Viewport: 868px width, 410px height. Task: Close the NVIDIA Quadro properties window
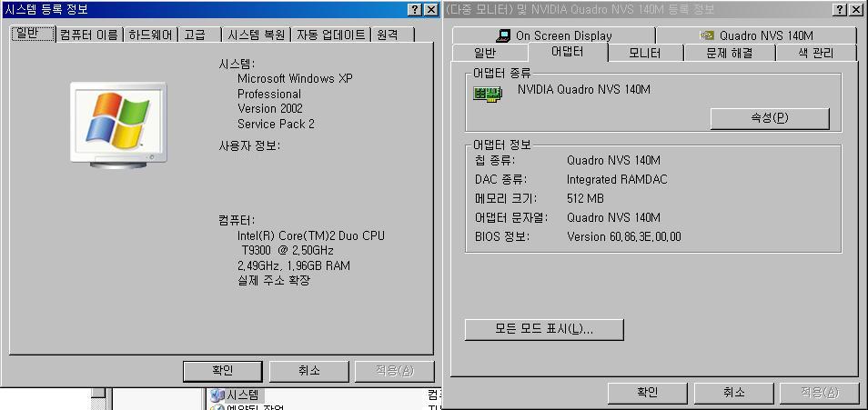tap(854, 10)
